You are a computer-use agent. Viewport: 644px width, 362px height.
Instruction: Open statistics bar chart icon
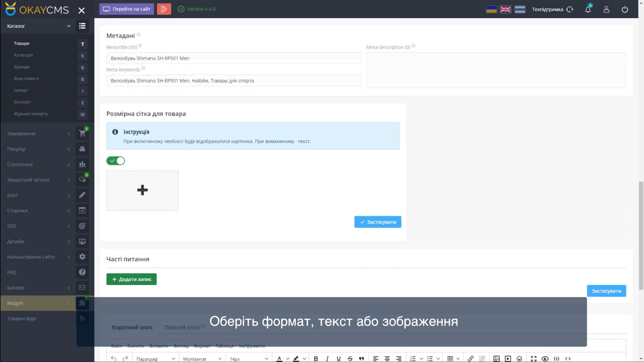coord(82,164)
